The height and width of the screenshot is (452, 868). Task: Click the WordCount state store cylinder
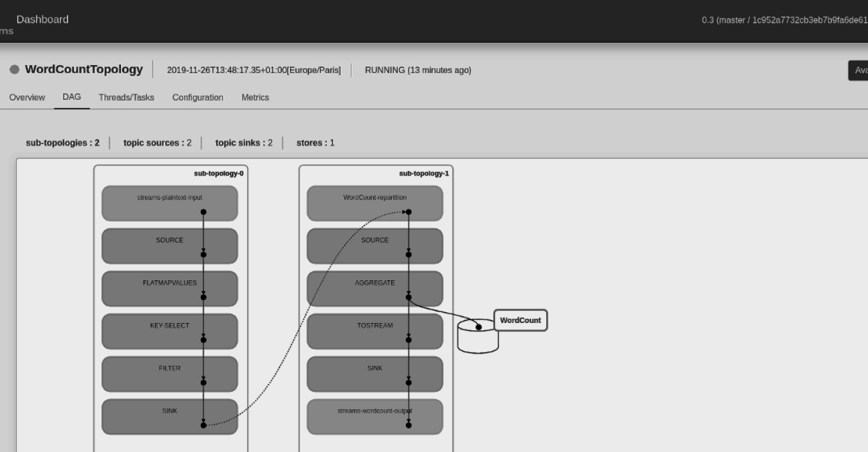click(x=477, y=335)
